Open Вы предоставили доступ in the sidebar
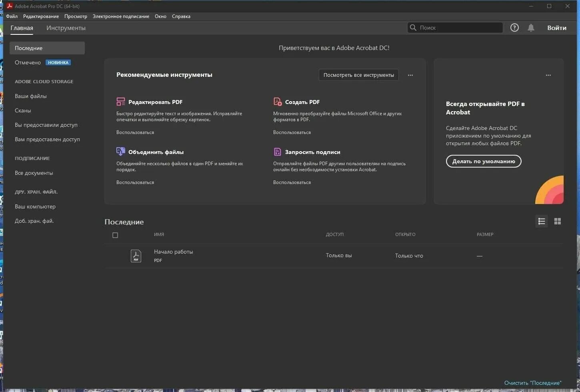The width and height of the screenshot is (580, 392). click(x=46, y=125)
